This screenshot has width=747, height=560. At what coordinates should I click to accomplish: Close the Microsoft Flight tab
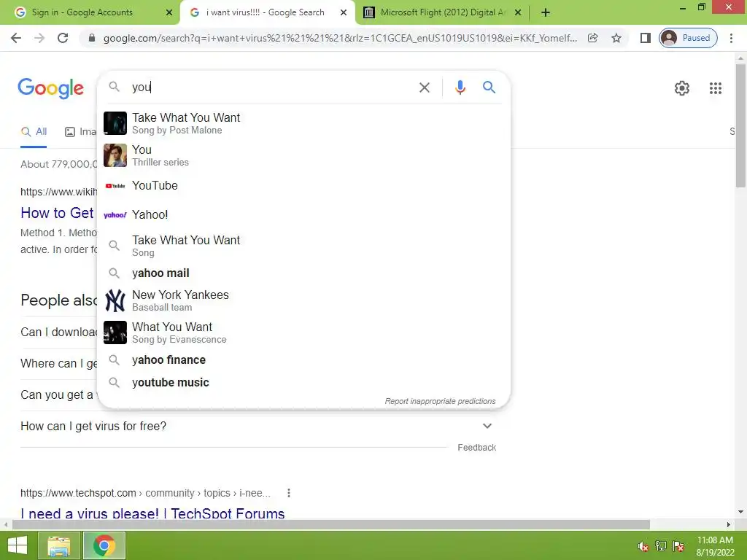point(518,13)
